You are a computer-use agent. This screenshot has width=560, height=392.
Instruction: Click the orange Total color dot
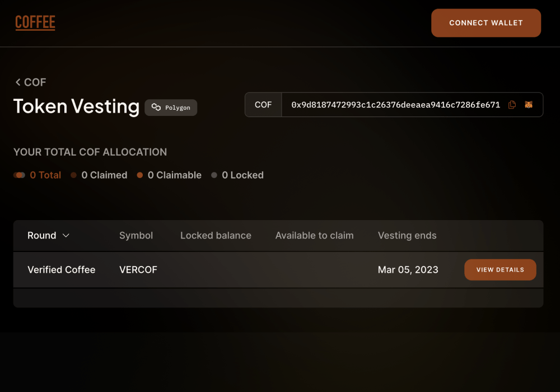click(x=18, y=175)
